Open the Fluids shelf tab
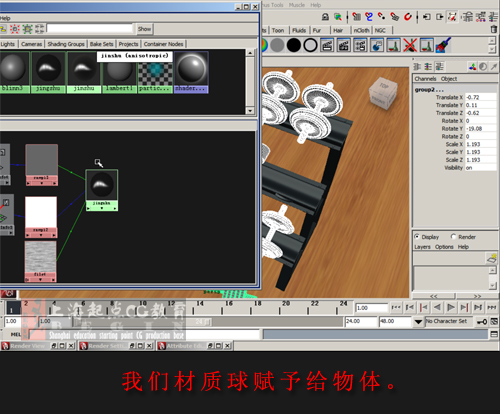 [299, 30]
